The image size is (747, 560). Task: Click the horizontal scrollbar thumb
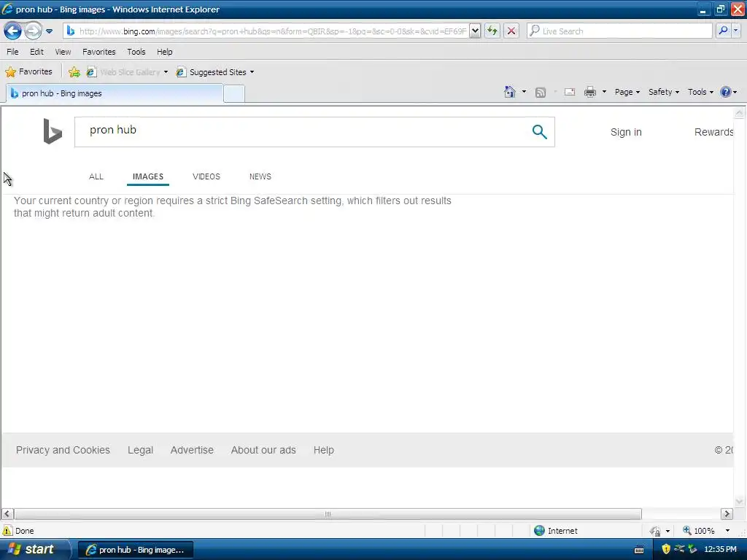click(328, 514)
